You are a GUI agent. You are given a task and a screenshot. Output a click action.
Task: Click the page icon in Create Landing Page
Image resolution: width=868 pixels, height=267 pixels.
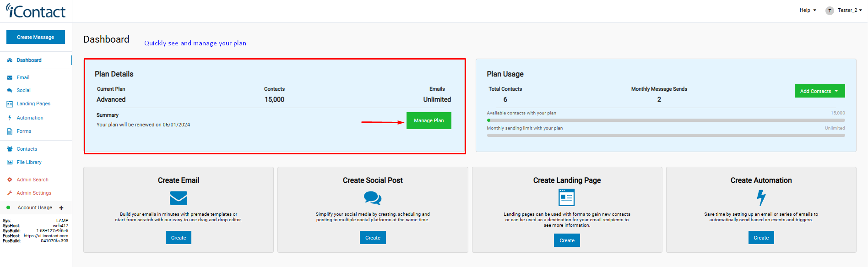pos(567,198)
